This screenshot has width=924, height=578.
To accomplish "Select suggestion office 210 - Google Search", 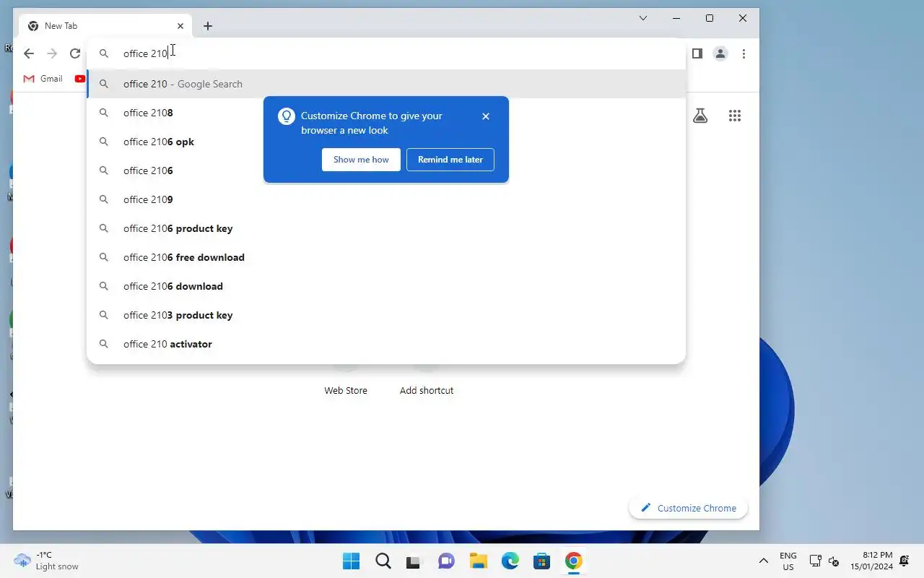I will pos(386,84).
